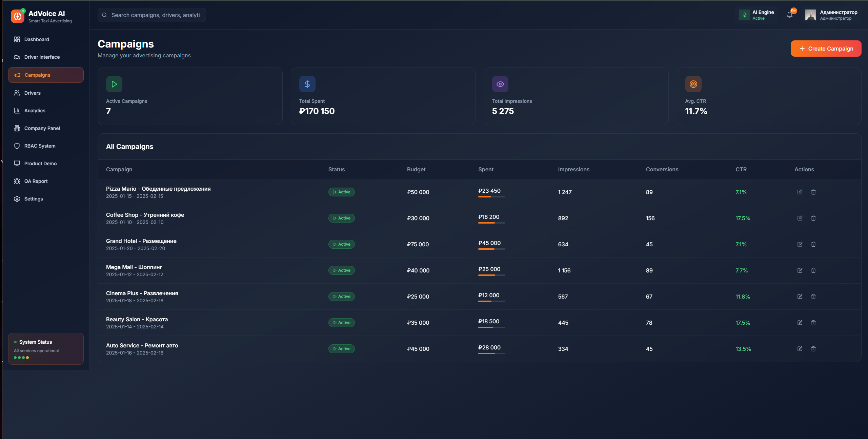Click spent progress bar for Pizza Mario
Screen dimensions: 868x439
pos(491,197)
